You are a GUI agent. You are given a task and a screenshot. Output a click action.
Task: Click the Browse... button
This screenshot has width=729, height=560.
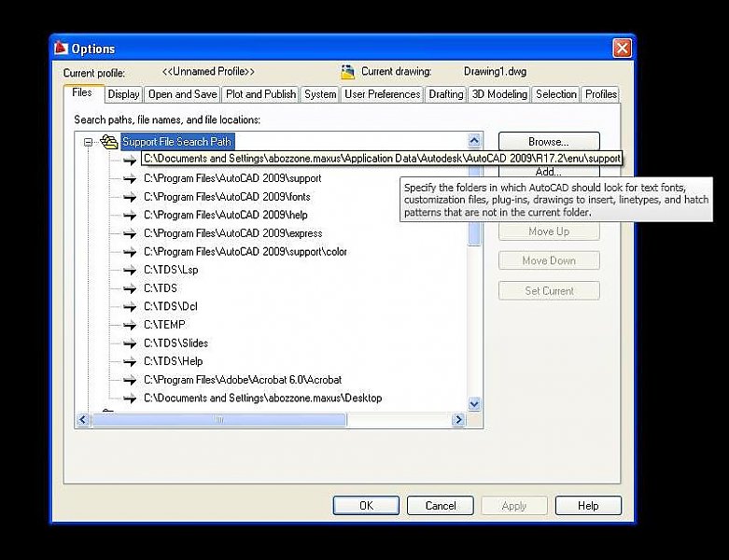pos(549,141)
